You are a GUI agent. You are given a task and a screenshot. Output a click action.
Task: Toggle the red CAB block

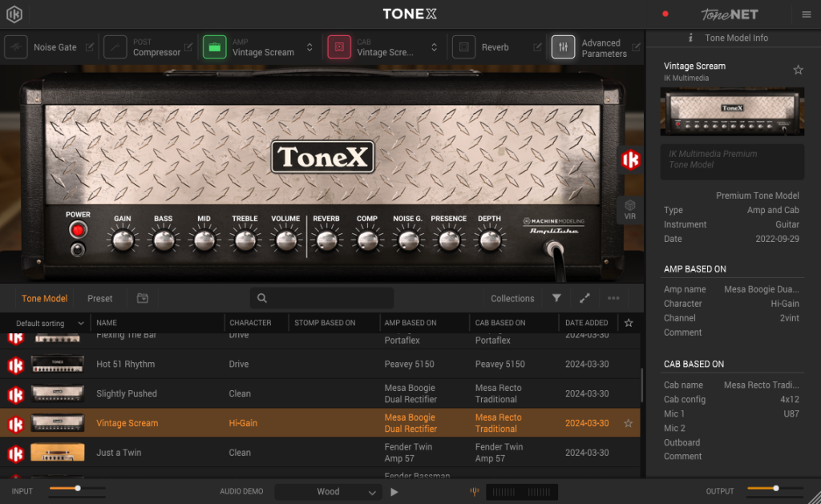click(339, 47)
